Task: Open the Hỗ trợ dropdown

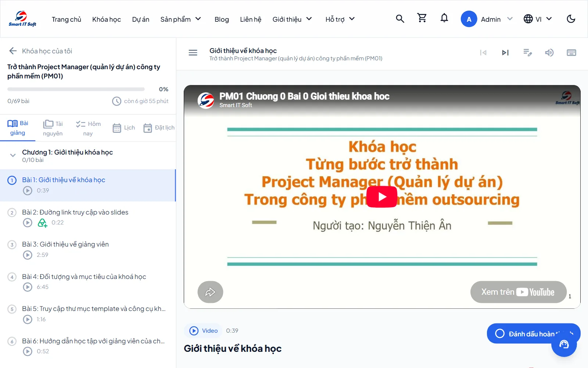Action: pos(340,19)
